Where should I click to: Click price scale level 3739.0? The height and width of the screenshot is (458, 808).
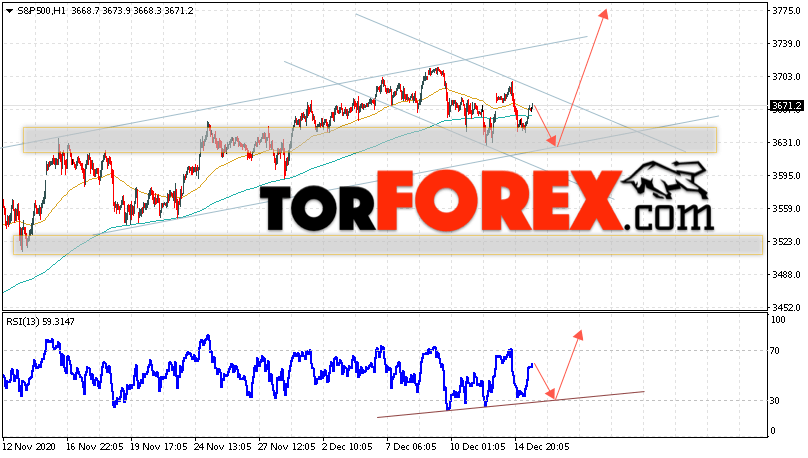(786, 44)
